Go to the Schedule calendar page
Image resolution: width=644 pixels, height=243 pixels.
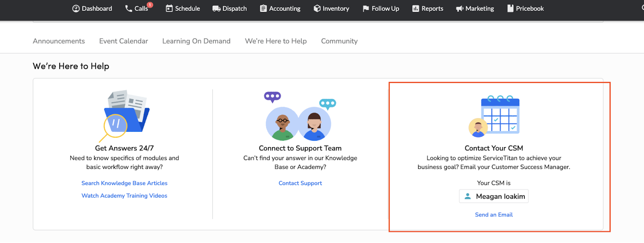[x=183, y=8]
